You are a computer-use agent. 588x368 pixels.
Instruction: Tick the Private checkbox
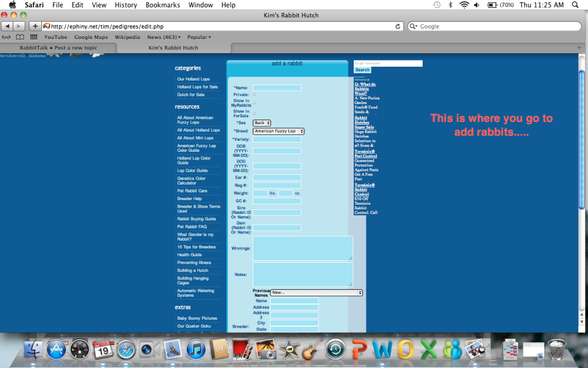(x=254, y=95)
